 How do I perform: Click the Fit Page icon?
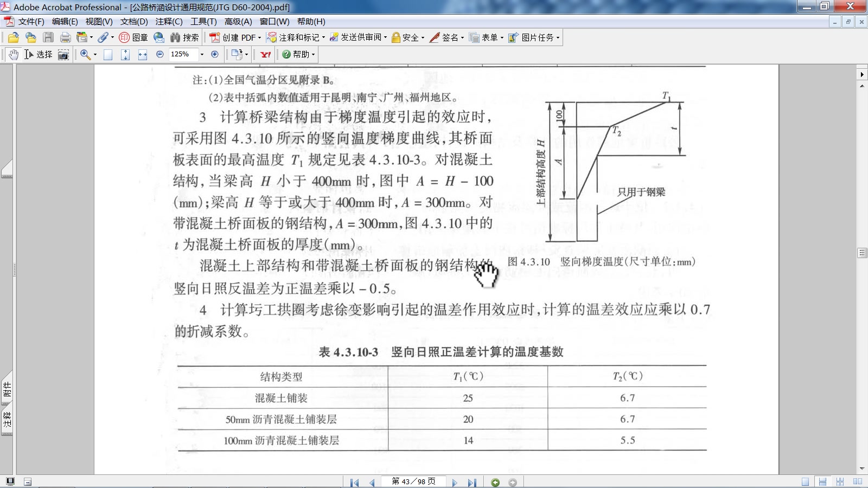click(125, 54)
